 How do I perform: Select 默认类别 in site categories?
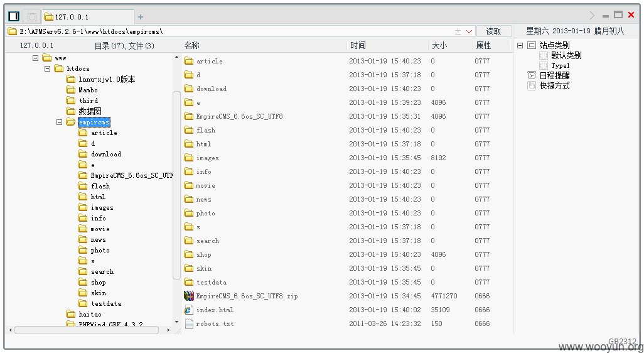[566, 55]
